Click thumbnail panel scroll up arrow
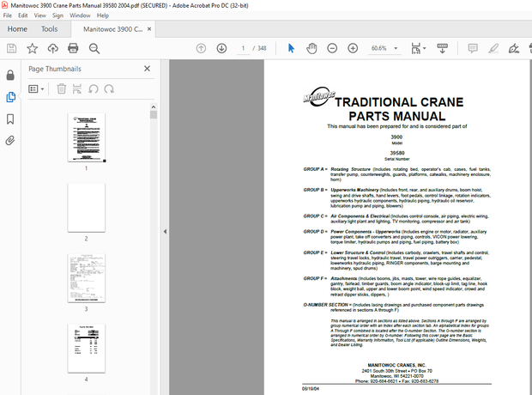Screen dimensions: 532x395 154,107
